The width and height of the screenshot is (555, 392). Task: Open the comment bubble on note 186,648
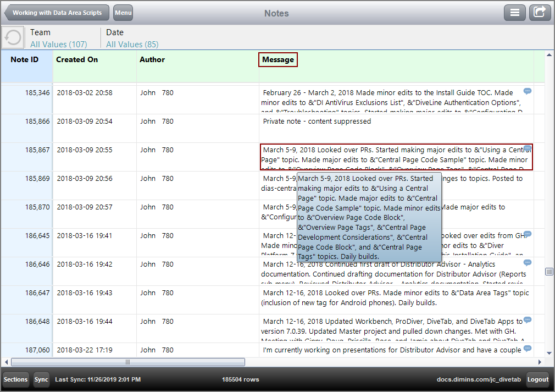coord(527,320)
